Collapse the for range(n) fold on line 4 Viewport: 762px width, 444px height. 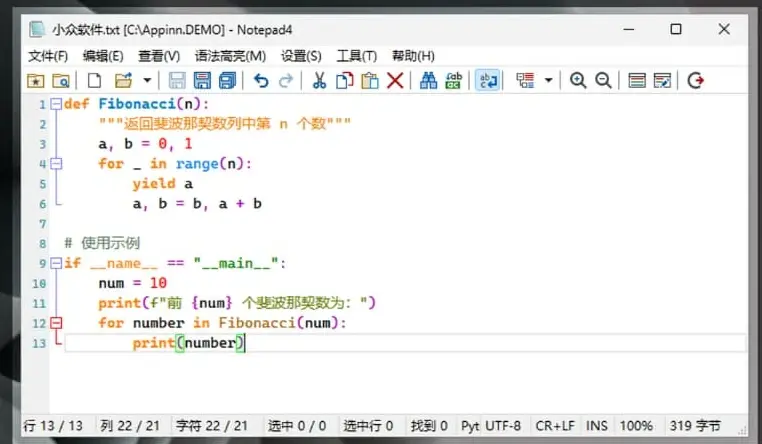tap(56, 164)
